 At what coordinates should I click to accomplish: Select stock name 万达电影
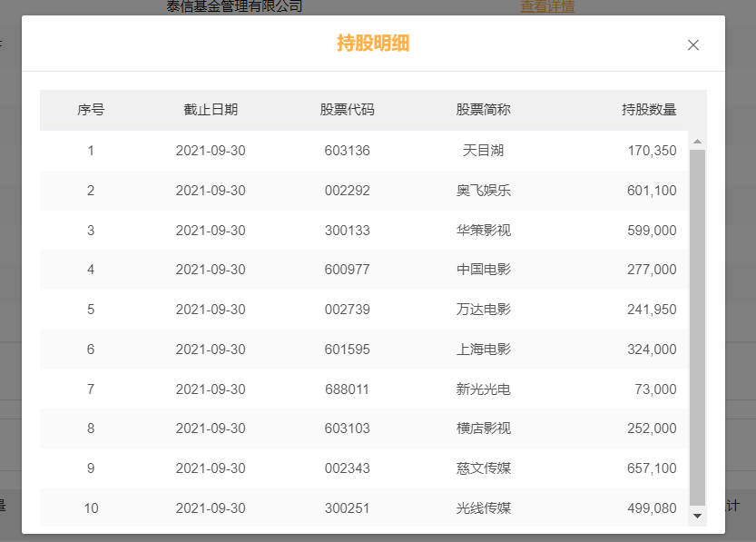point(484,310)
